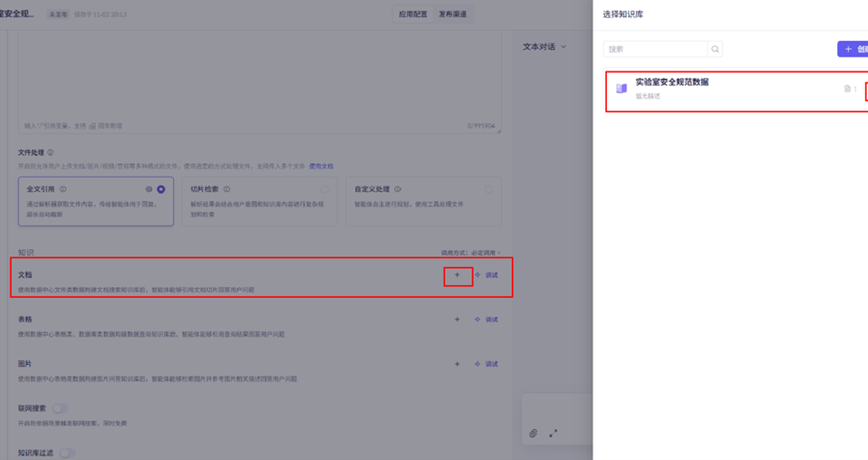
Task: Open the 文本对话 dropdown
Action: pyautogui.click(x=545, y=47)
